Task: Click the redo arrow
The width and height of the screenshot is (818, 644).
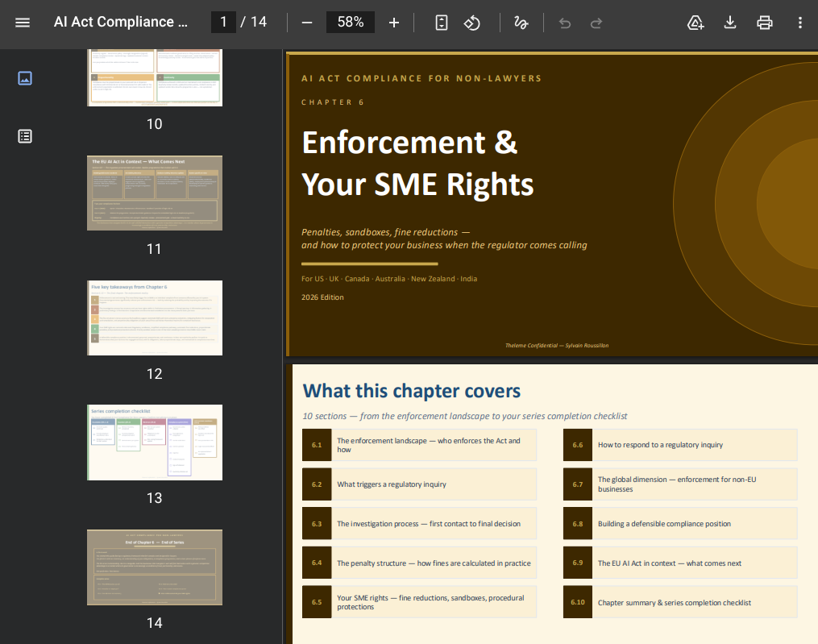Action: (596, 23)
